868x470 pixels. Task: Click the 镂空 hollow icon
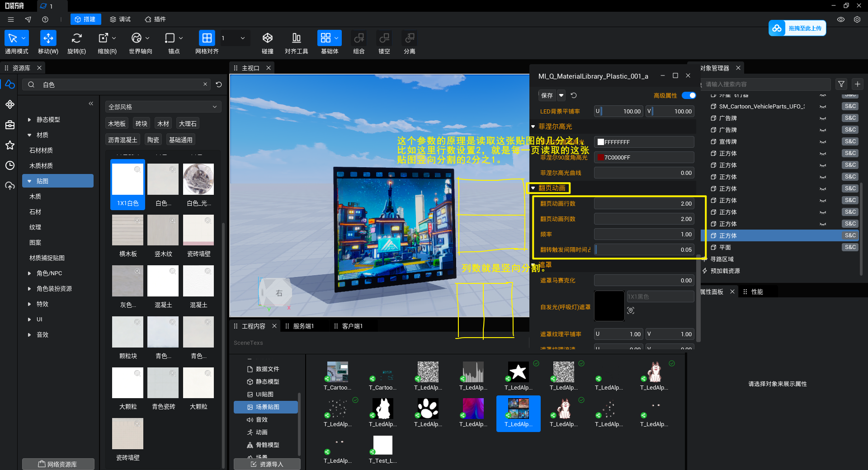[x=384, y=38]
